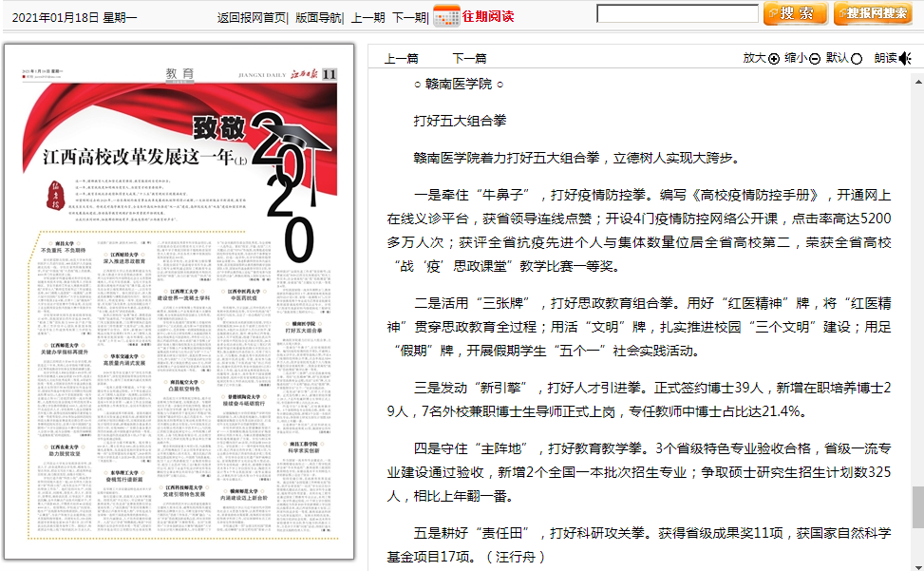The image size is (924, 571).
Task: Go to previous issue 上一期
Action: click(x=368, y=18)
